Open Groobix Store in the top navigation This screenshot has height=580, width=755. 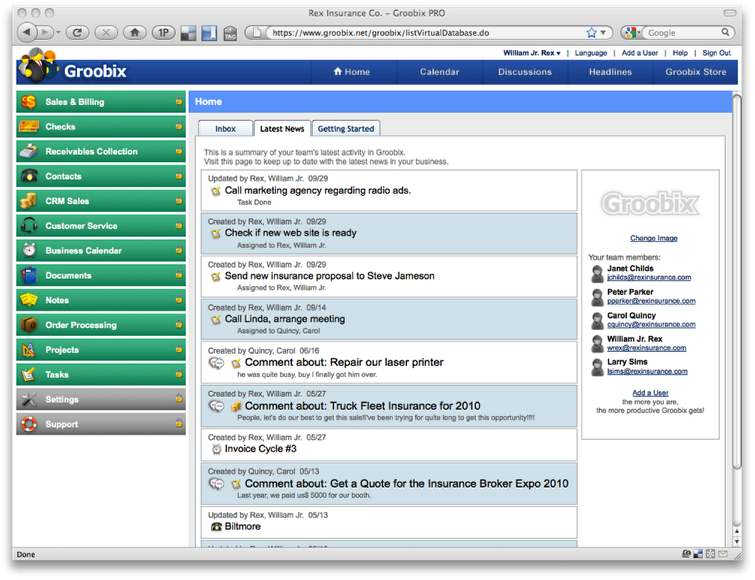click(x=696, y=72)
